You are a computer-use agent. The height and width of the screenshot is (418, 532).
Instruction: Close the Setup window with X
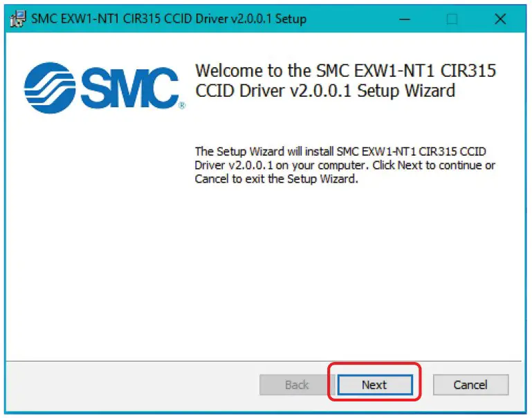click(x=500, y=19)
